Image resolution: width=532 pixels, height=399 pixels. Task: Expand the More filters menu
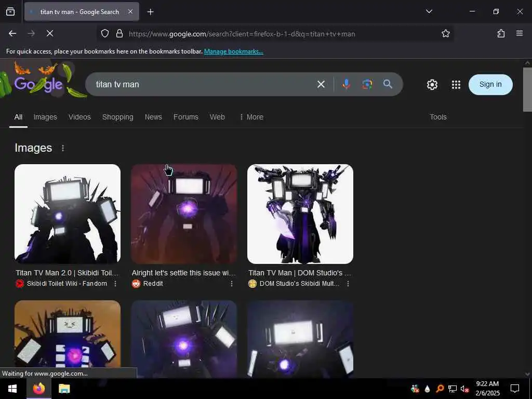[251, 117]
